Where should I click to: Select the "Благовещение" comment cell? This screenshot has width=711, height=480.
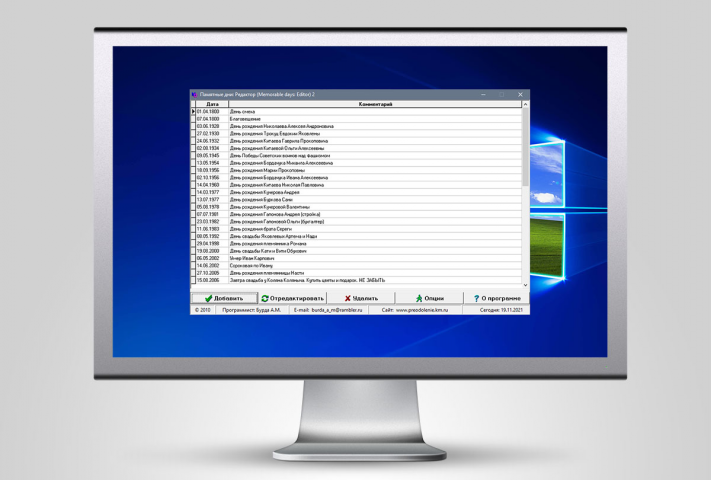pyautogui.click(x=375, y=119)
